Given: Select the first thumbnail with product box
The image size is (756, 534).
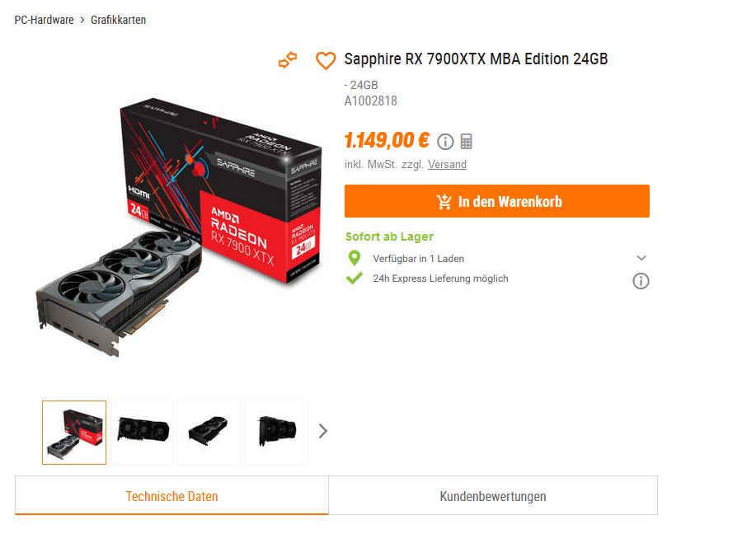Looking at the screenshot, I should [x=74, y=433].
